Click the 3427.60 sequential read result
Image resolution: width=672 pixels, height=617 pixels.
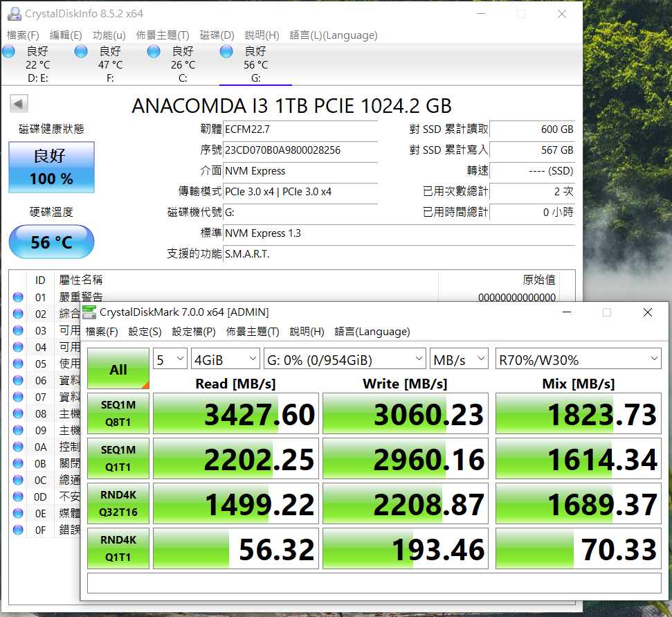pos(236,414)
